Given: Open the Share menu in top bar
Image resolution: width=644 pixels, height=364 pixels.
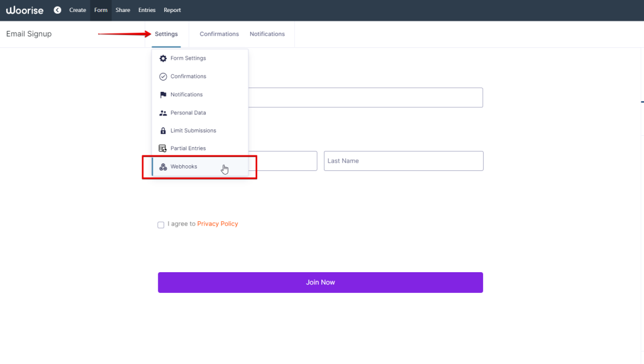Looking at the screenshot, I should [x=122, y=10].
